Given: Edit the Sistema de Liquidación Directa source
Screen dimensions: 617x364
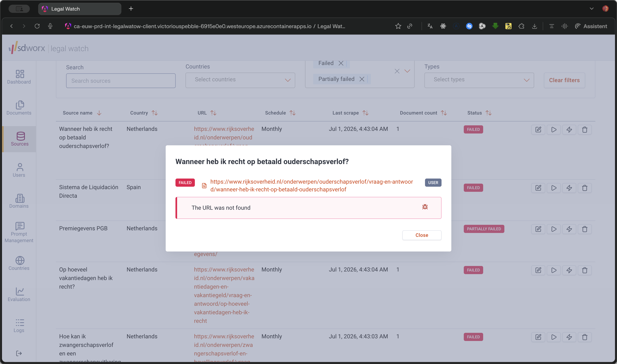Looking at the screenshot, I should [538, 188].
